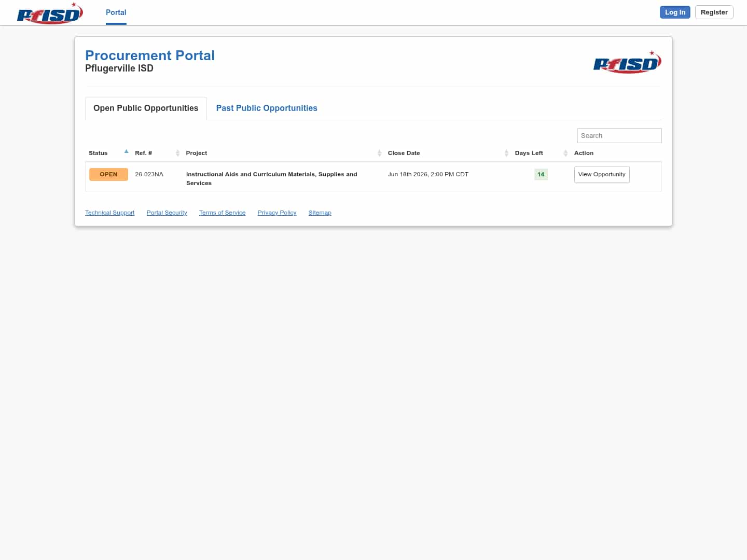Screen dimensions: 747x560
Task: Sort by Close Date column arrows
Action: (x=506, y=153)
